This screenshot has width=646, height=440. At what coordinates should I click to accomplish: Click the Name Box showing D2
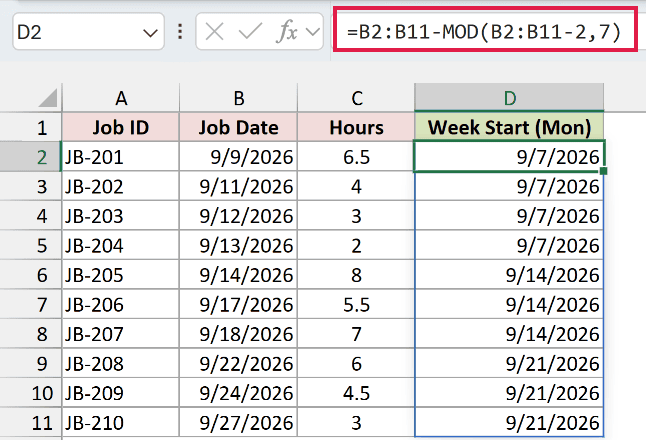point(88,32)
